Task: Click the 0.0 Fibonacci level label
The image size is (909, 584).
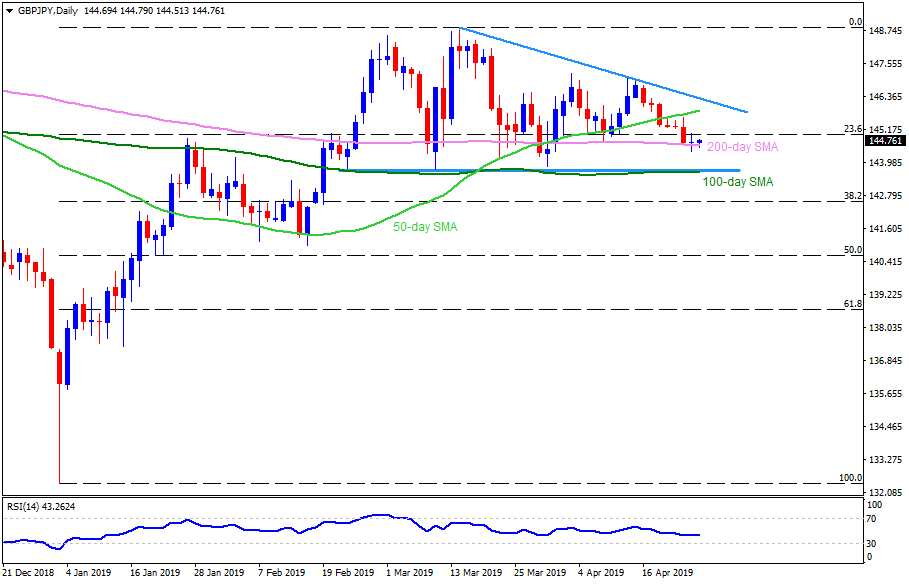Action: coord(855,22)
